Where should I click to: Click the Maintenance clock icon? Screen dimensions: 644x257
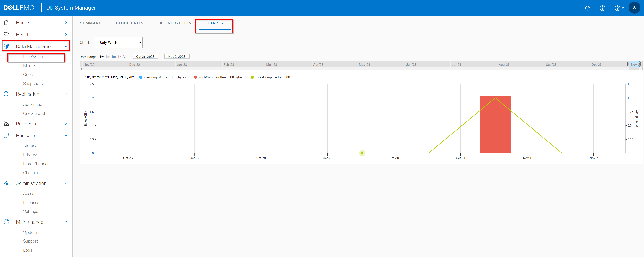[x=6, y=222]
